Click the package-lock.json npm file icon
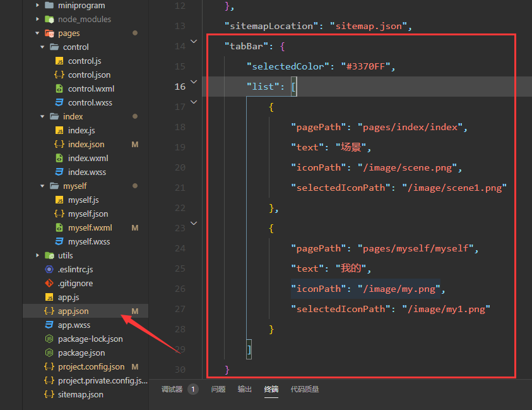The image size is (532, 410). tap(49, 339)
